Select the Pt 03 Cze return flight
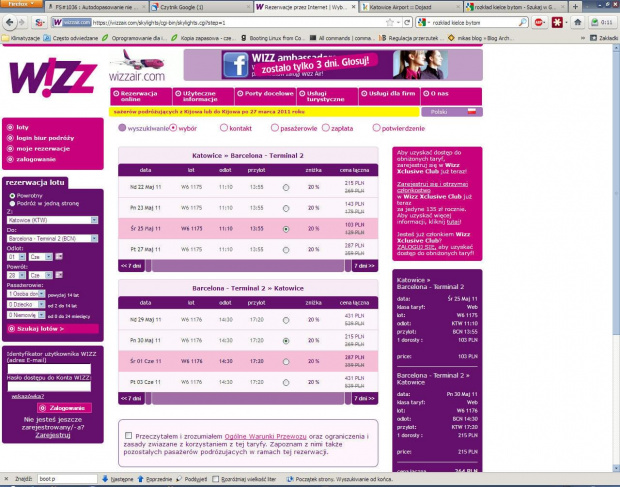This screenshot has width=620, height=487. tap(286, 383)
